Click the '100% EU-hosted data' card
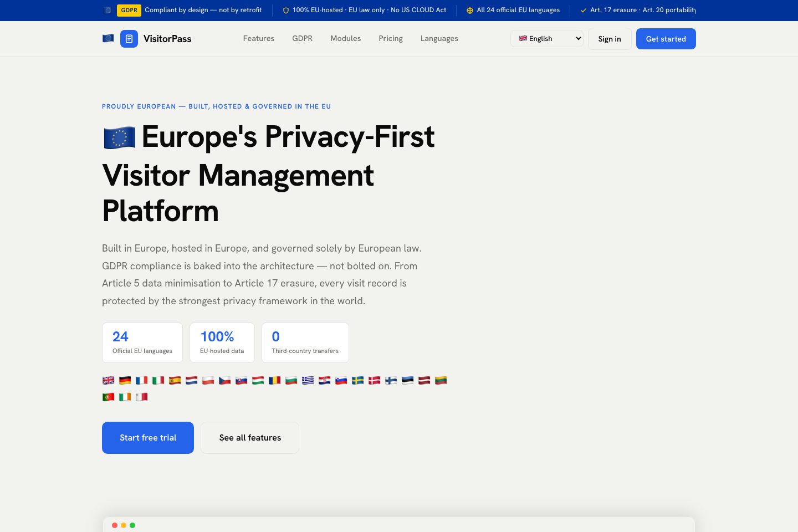Viewport: 798px width, 532px height. pos(222,343)
